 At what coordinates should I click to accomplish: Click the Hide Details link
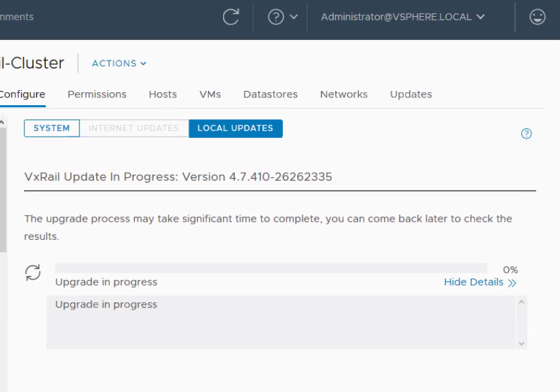tap(473, 282)
